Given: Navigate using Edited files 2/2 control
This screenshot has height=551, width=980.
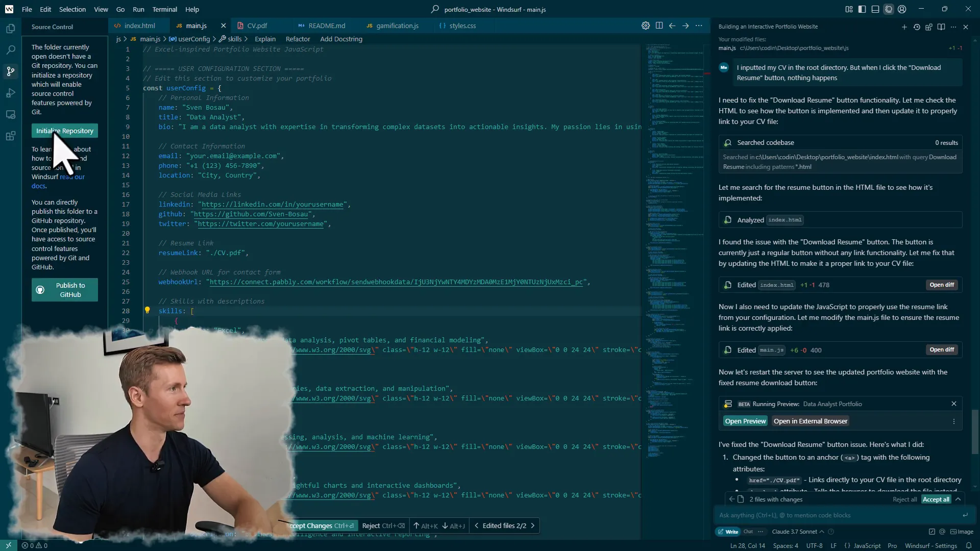Looking at the screenshot, I should pyautogui.click(x=505, y=525).
